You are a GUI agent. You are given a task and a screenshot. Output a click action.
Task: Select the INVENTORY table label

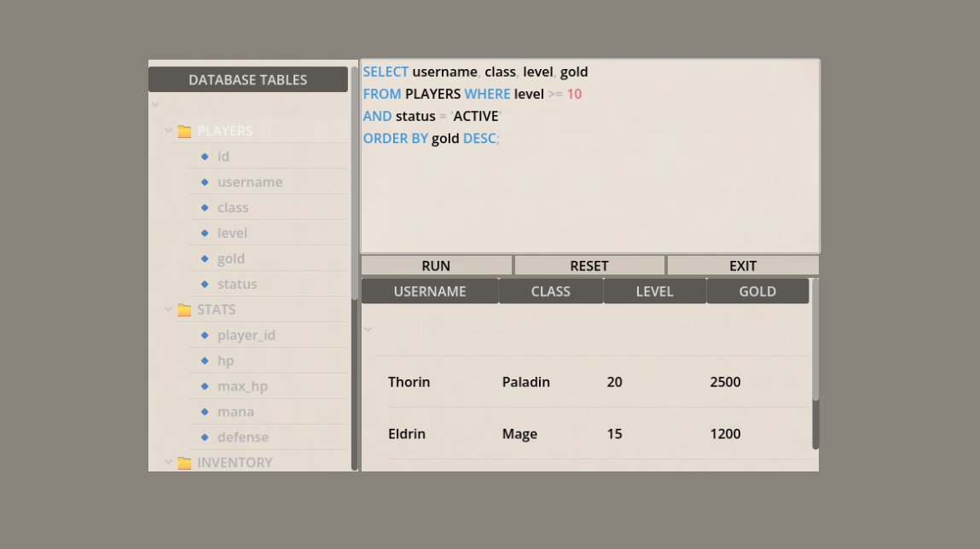pos(235,463)
